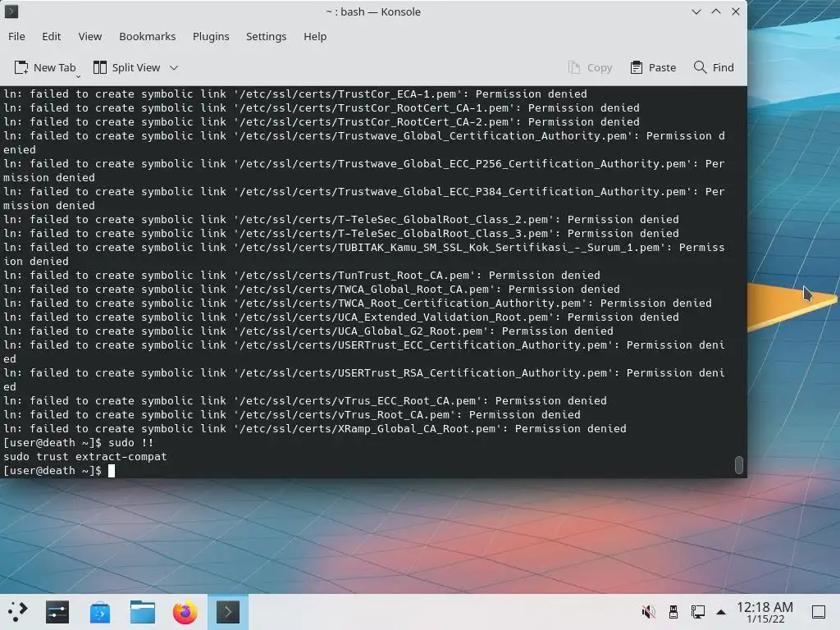Click the New Tab button
The width and height of the screenshot is (840, 630).
[x=45, y=67]
